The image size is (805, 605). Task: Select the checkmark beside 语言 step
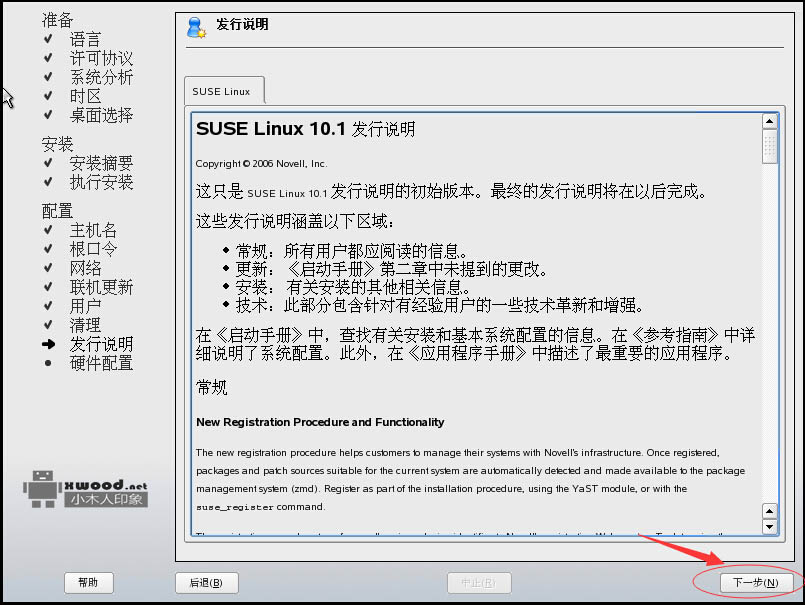(x=48, y=39)
